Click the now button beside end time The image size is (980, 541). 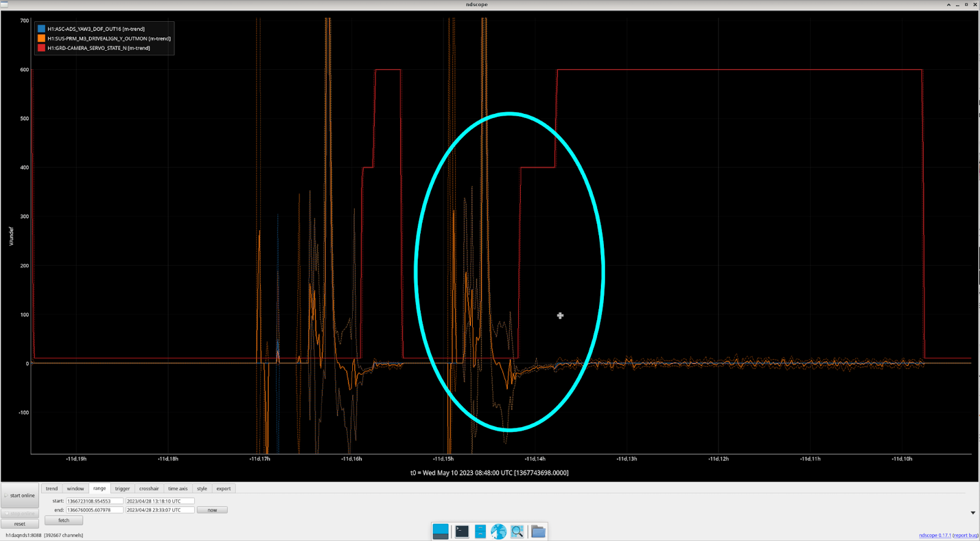(x=212, y=510)
